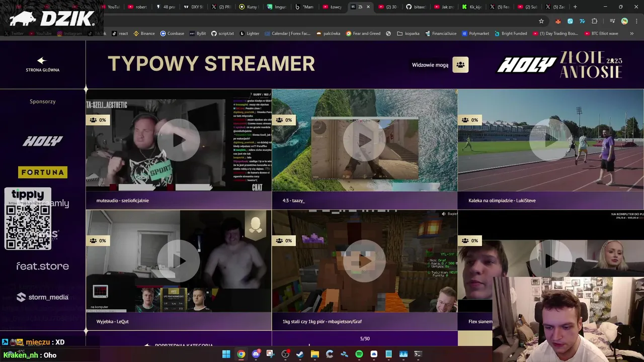Select clip title '4:3 - taazy_'

294,201
